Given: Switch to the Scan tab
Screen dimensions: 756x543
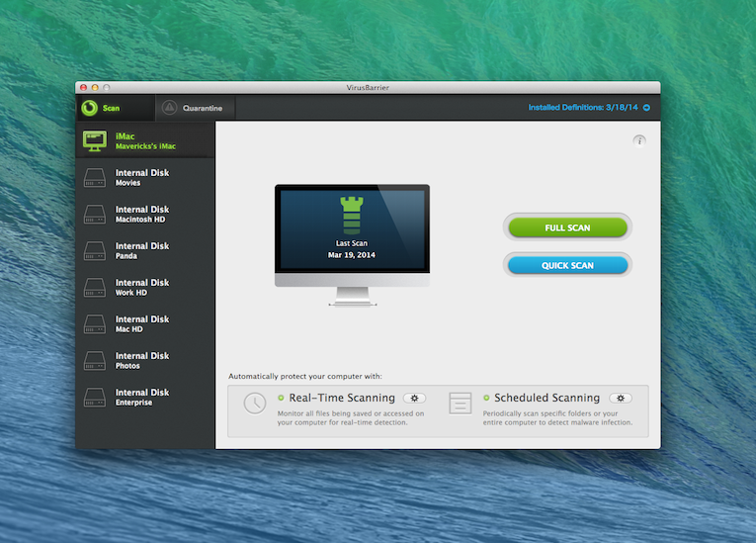Looking at the screenshot, I should (116, 108).
